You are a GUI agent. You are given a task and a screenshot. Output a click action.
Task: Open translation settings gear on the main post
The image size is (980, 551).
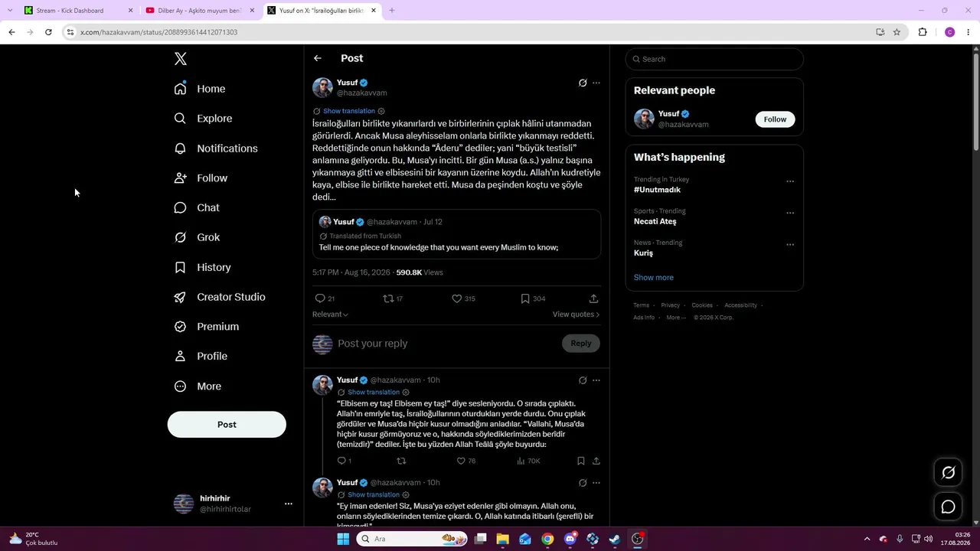point(381,111)
